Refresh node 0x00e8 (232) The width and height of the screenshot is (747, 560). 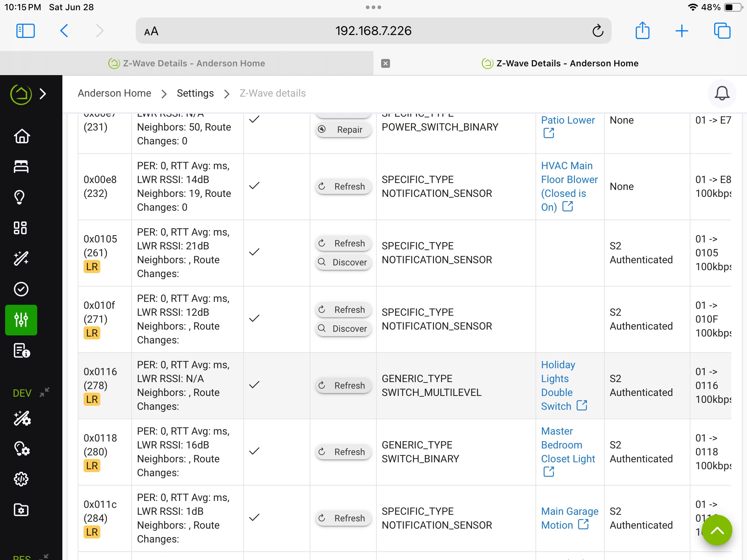344,187
